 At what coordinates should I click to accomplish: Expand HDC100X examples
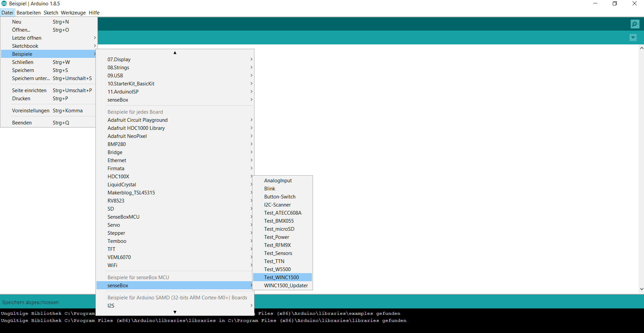[175, 177]
